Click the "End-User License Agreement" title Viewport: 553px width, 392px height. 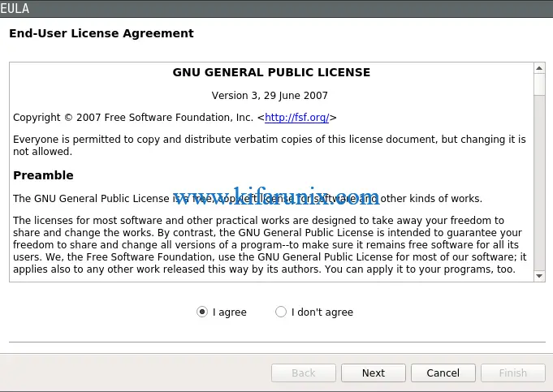pos(102,33)
